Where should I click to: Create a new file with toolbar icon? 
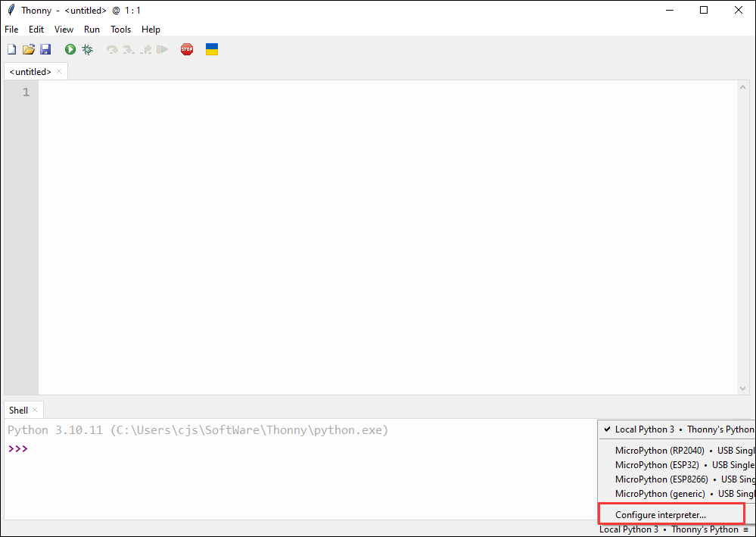(x=11, y=49)
